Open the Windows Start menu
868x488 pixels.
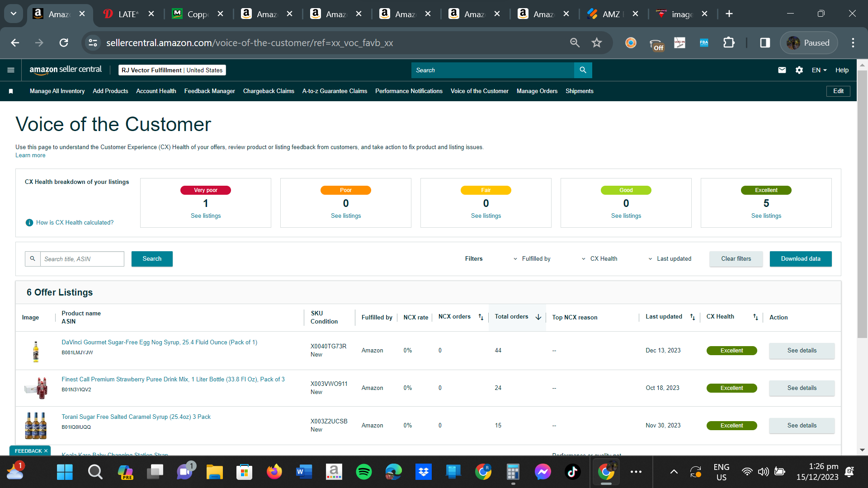click(65, 472)
